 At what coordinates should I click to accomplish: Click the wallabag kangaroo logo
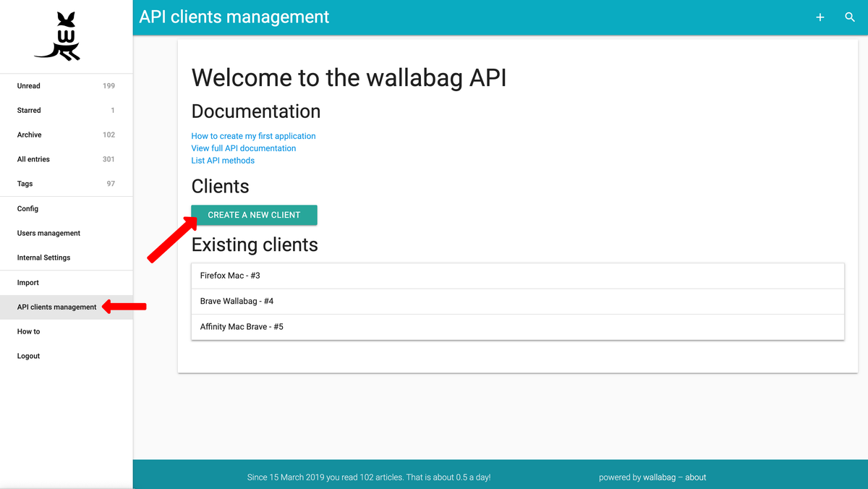pos(58,36)
